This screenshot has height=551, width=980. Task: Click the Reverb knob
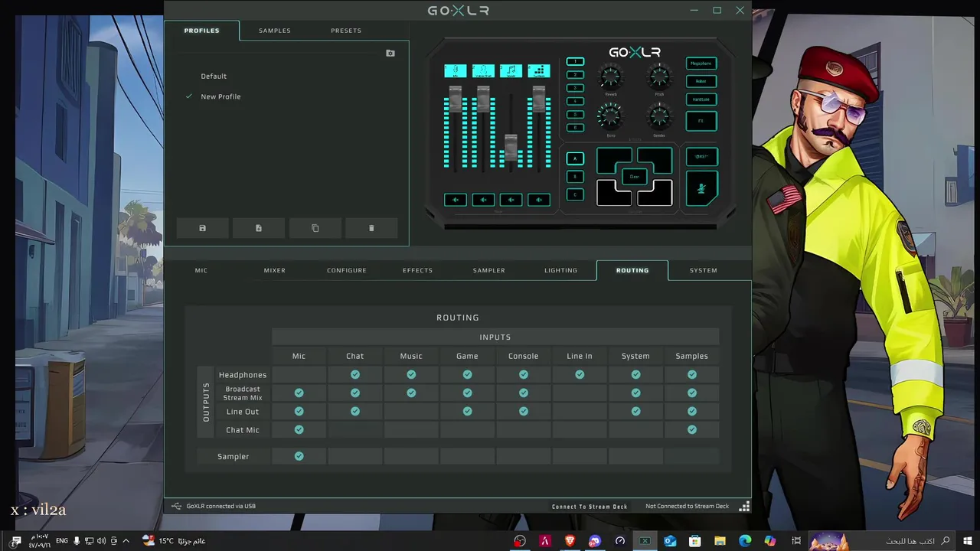click(x=610, y=77)
